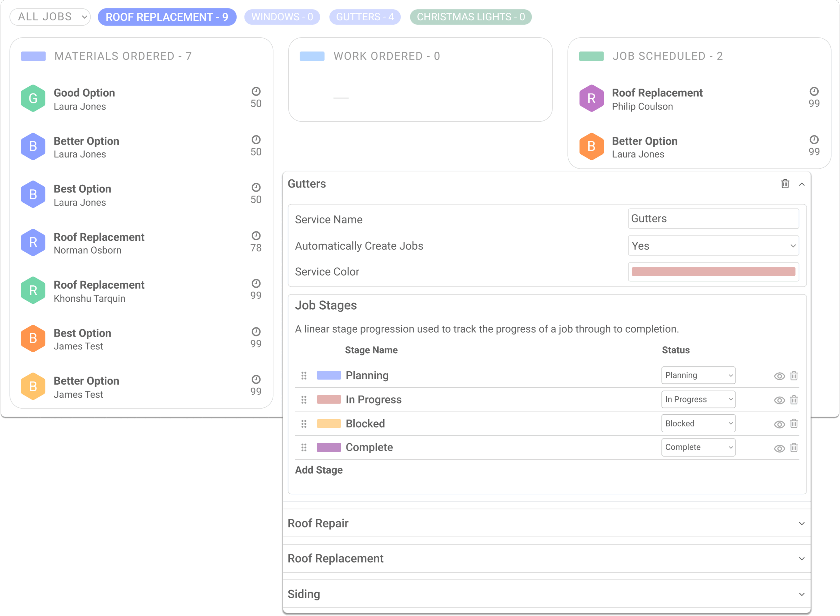Click the clock icon on Norman Osborn card
Viewport: 840px width, 616px height.
click(x=256, y=236)
